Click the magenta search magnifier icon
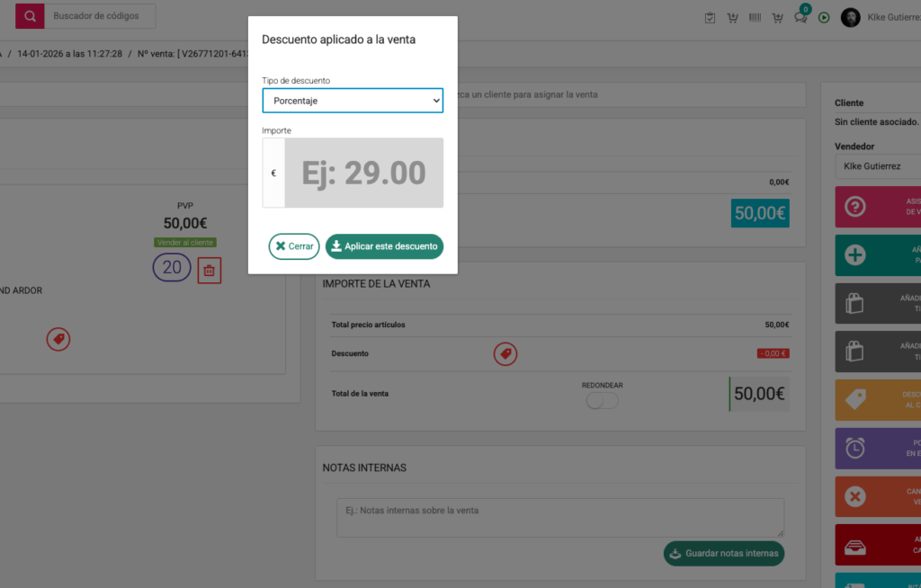 click(x=30, y=16)
